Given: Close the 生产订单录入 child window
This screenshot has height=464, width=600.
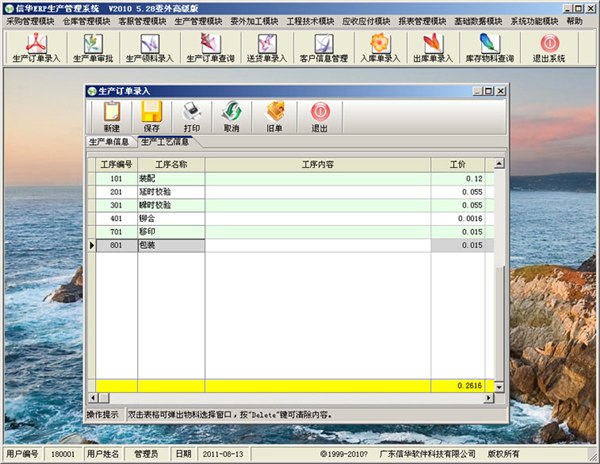Looking at the screenshot, I should (x=501, y=91).
